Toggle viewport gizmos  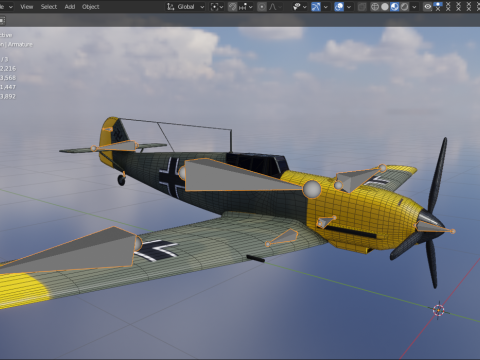(x=316, y=7)
